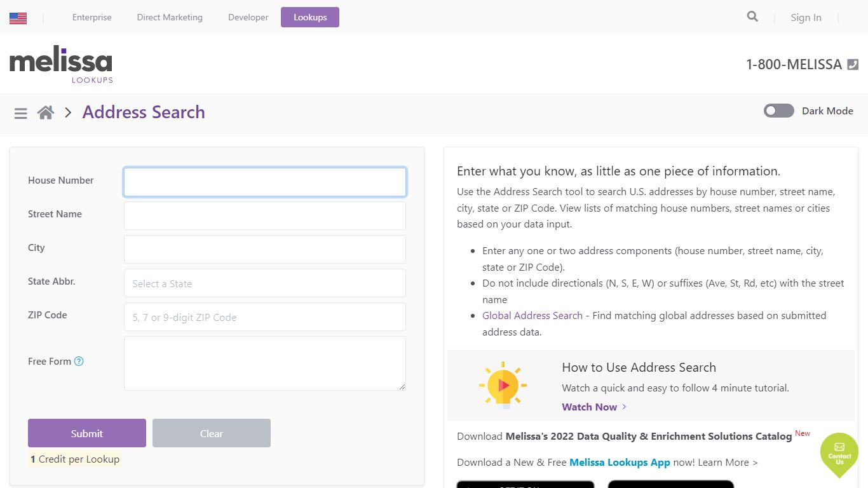Go to home via the house icon
Screen dimensions: 868x488
click(x=46, y=112)
